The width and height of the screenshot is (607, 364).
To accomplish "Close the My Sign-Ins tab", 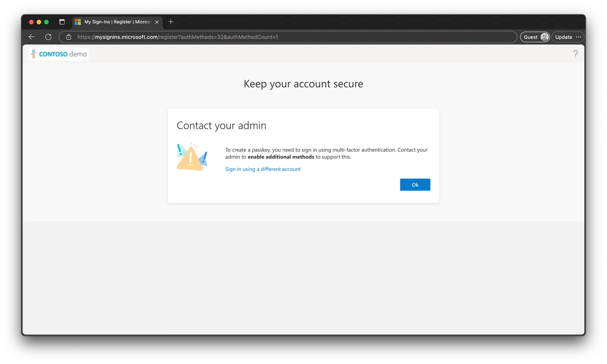I will (157, 22).
